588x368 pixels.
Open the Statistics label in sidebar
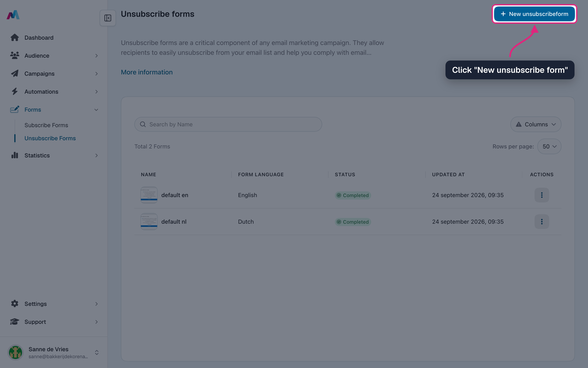[x=37, y=156]
